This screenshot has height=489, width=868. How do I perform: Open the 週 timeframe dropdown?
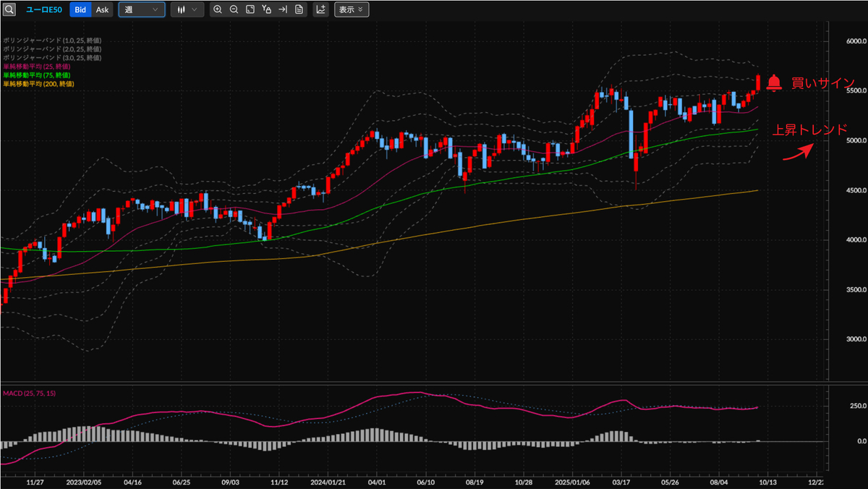(142, 9)
